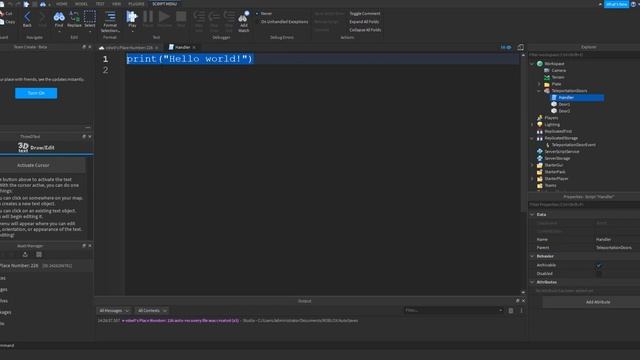The height and width of the screenshot is (360, 640).
Task: Click the Select tool in Edit group
Action: click(90, 19)
